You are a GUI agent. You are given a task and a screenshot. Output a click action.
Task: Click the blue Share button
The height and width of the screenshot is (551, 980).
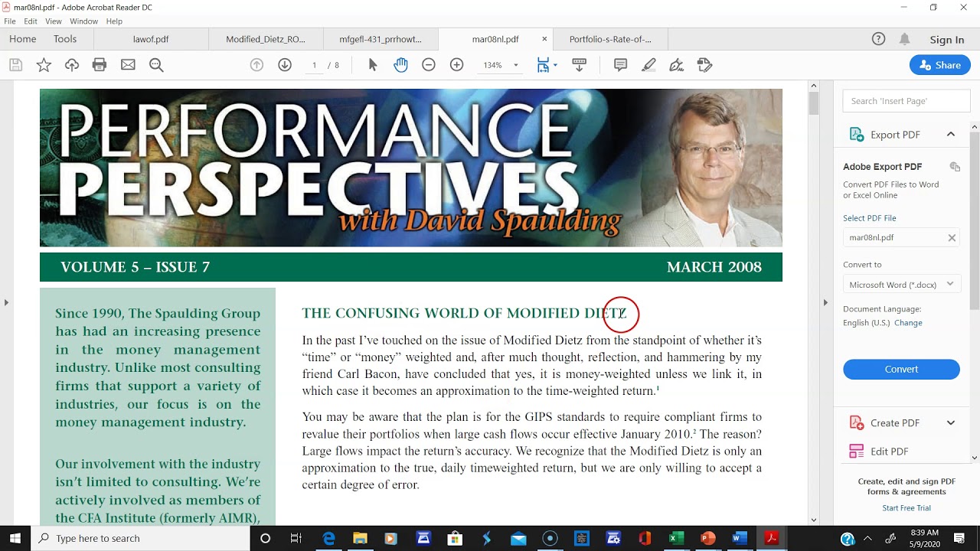(940, 65)
